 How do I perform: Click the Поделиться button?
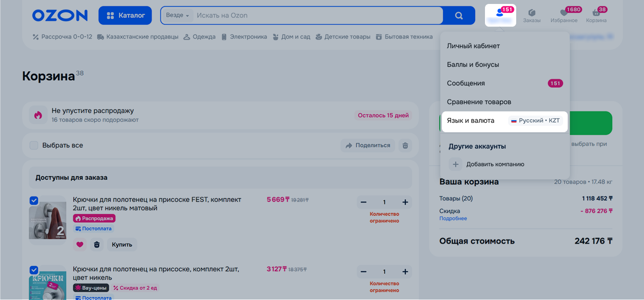pyautogui.click(x=368, y=146)
